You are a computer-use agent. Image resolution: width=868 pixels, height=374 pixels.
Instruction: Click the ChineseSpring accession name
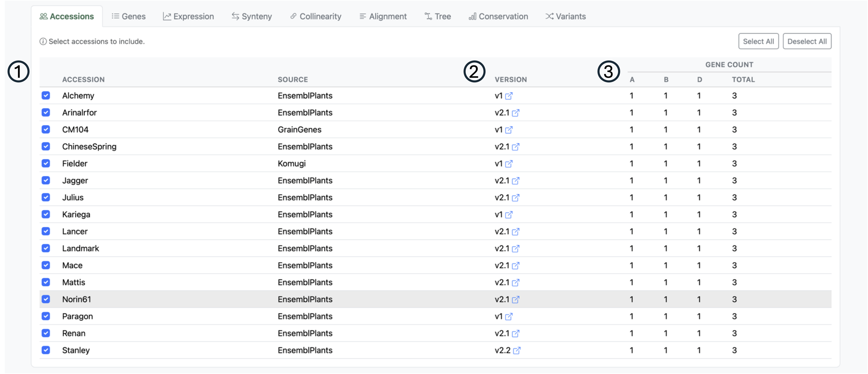pyautogui.click(x=89, y=146)
